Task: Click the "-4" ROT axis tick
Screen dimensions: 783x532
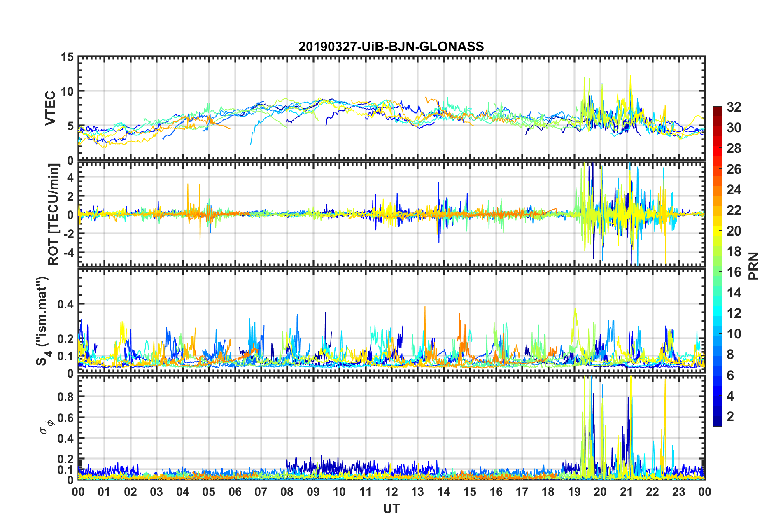Action: click(69, 252)
